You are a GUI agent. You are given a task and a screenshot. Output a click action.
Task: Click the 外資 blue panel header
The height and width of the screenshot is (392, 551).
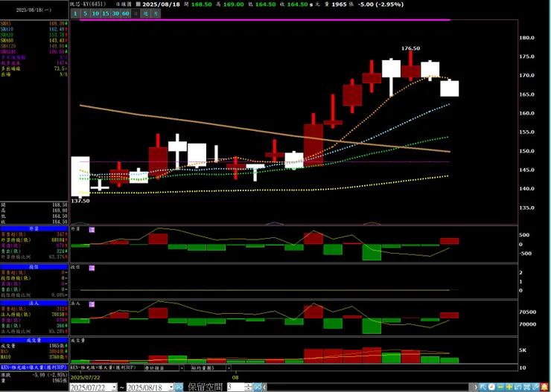coord(34,228)
